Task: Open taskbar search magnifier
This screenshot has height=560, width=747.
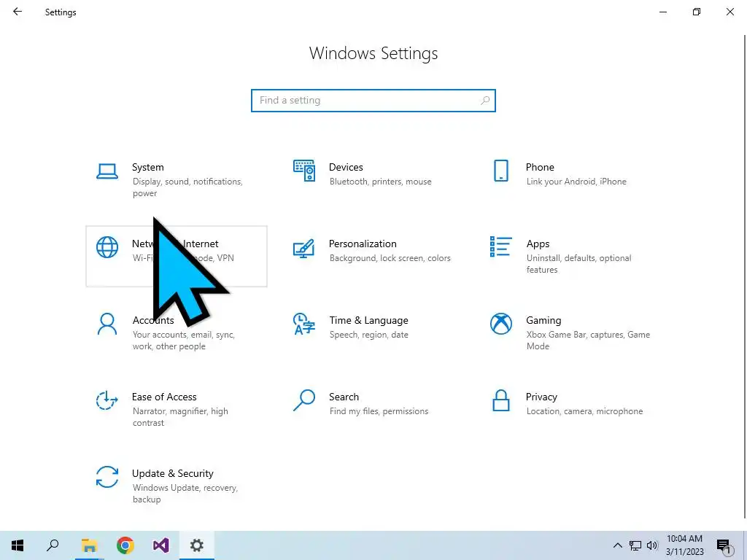Action: 53,545
